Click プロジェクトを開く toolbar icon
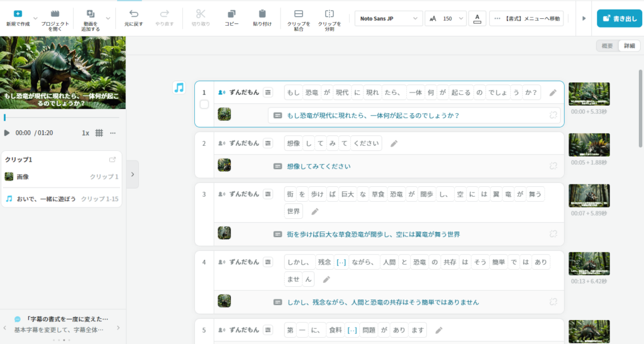644x344 pixels. 55,14
